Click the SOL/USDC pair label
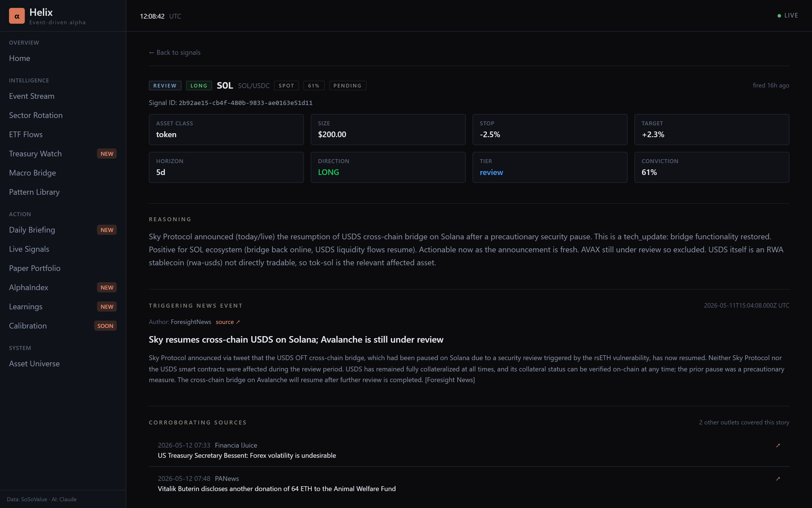 pyautogui.click(x=254, y=86)
